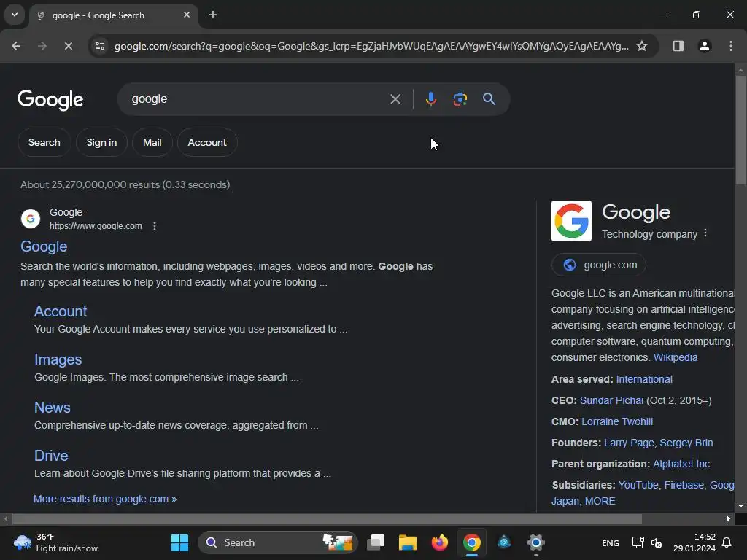Image resolution: width=747 pixels, height=560 pixels.
Task: Select the Account chip
Action: click(x=207, y=142)
